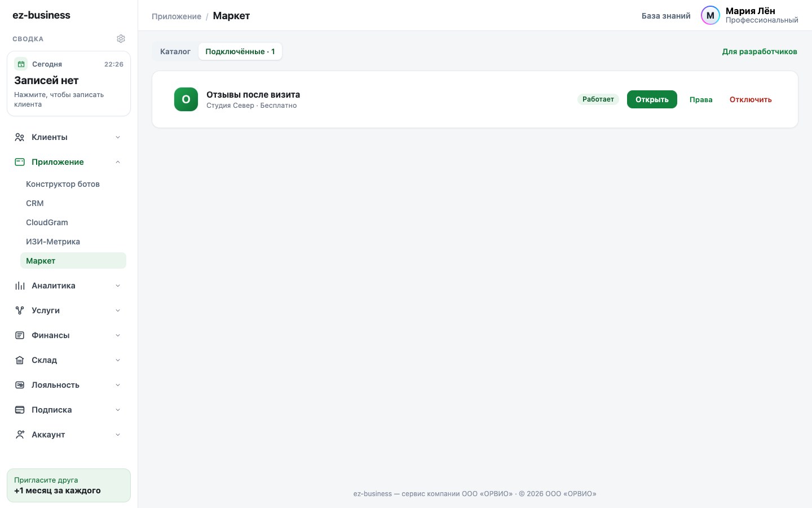This screenshot has height=508, width=812.
Task: Open the База знаний link
Action: coord(666,16)
